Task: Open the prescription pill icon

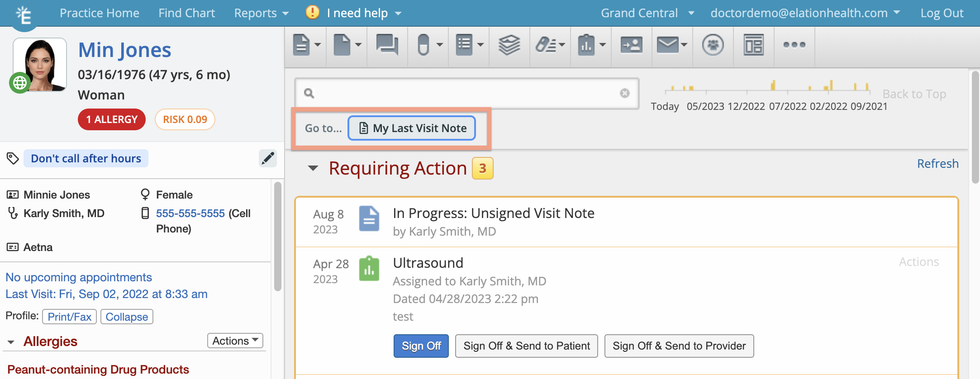Action: pos(423,45)
